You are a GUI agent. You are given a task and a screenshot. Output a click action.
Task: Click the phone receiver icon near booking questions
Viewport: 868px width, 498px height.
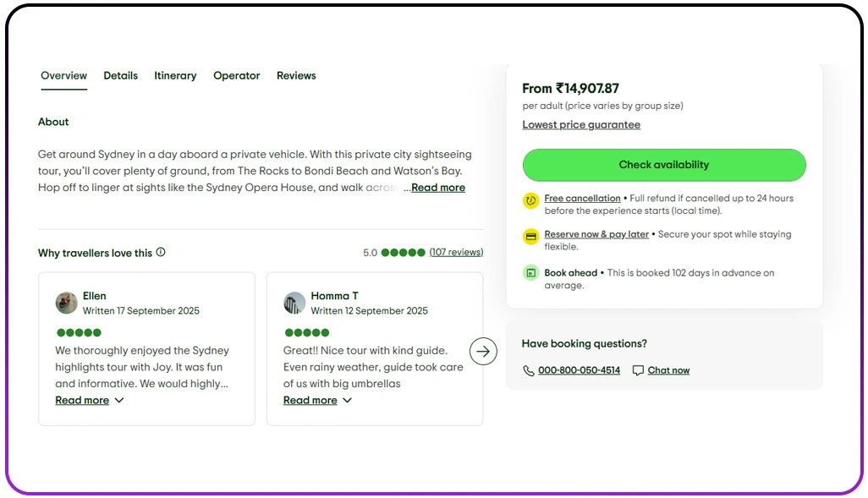527,370
